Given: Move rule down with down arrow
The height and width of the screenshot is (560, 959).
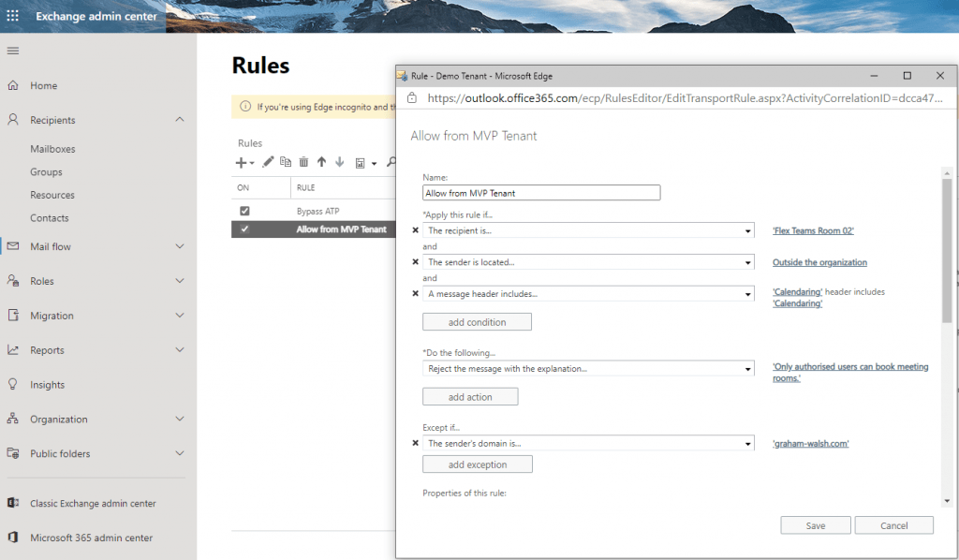Looking at the screenshot, I should click(339, 162).
